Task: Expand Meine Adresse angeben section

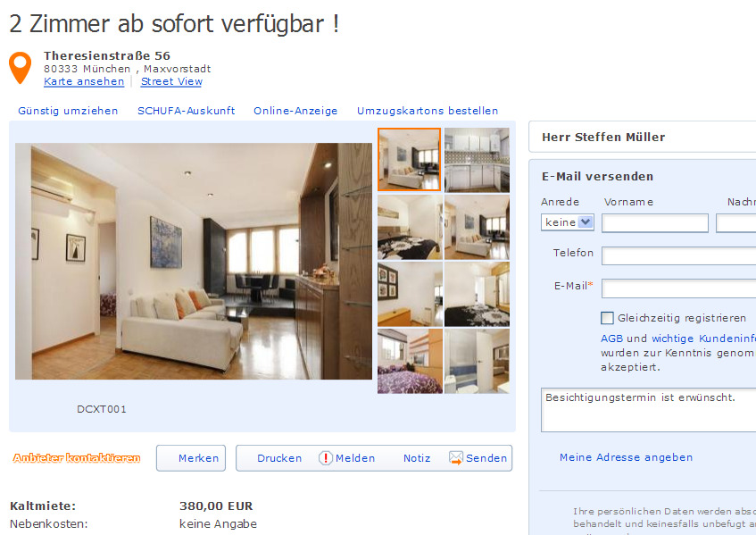Action: click(626, 457)
